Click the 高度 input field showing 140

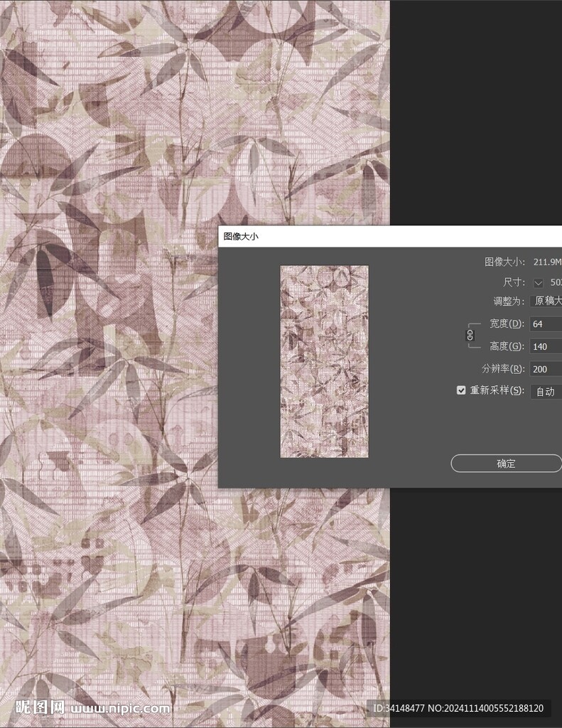546,346
